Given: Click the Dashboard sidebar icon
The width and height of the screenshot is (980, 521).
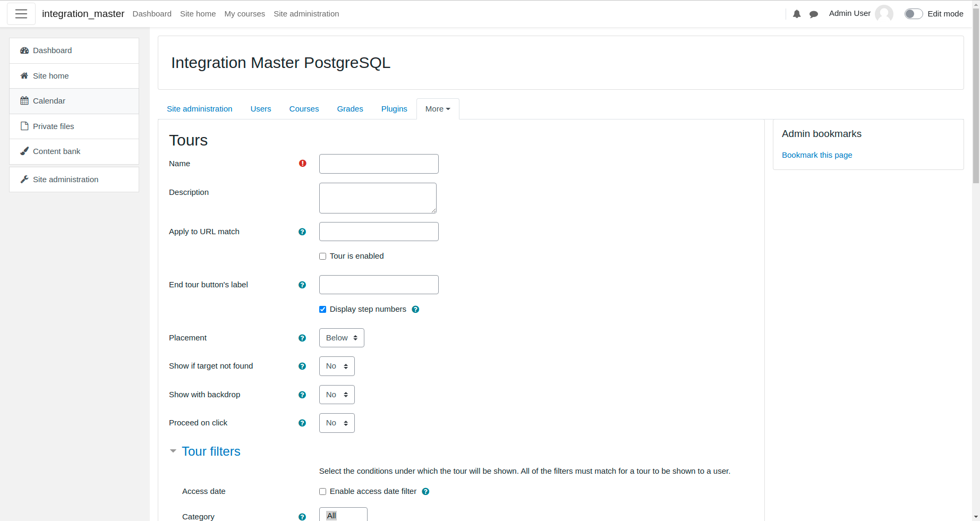Looking at the screenshot, I should click(x=24, y=50).
